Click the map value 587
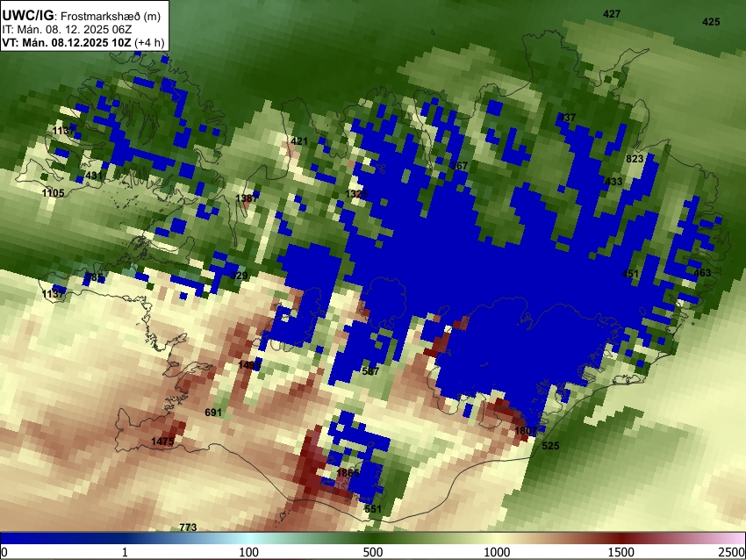 [x=370, y=371]
